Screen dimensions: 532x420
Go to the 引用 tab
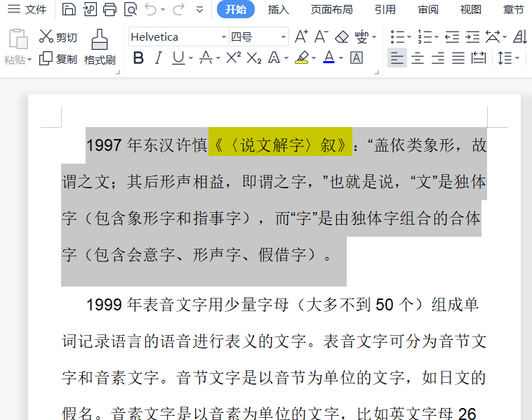(385, 10)
